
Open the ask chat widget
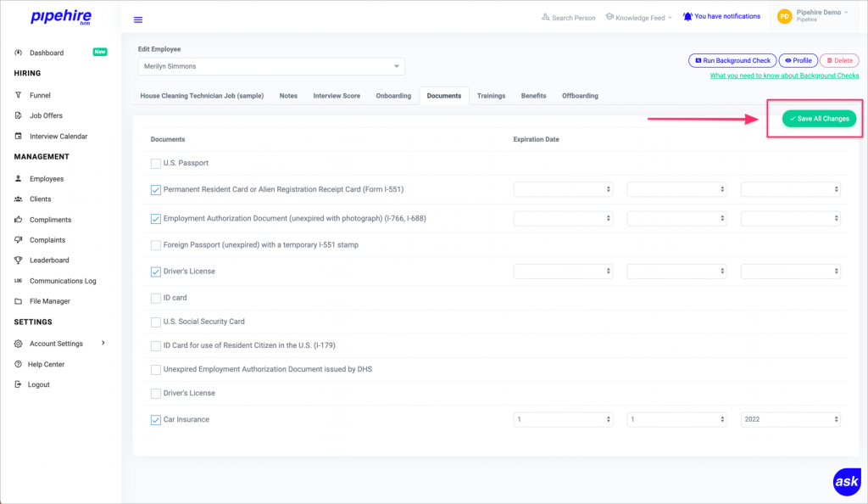click(x=847, y=481)
